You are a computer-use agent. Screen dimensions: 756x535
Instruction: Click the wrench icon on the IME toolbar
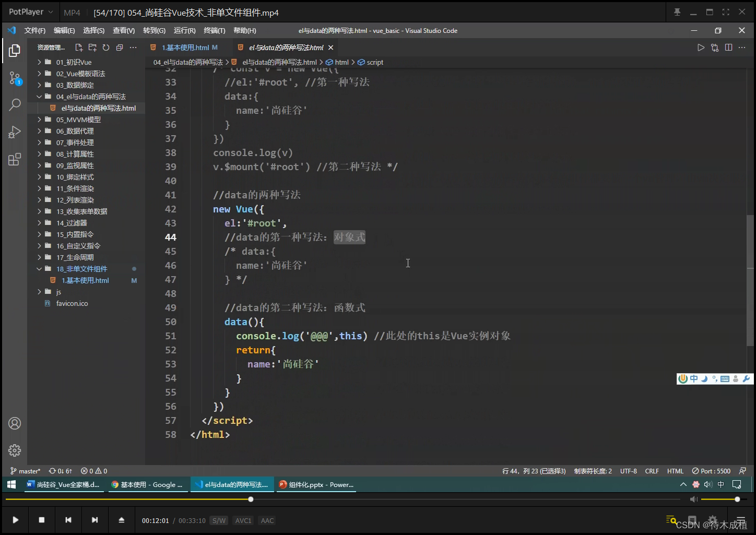click(x=746, y=379)
